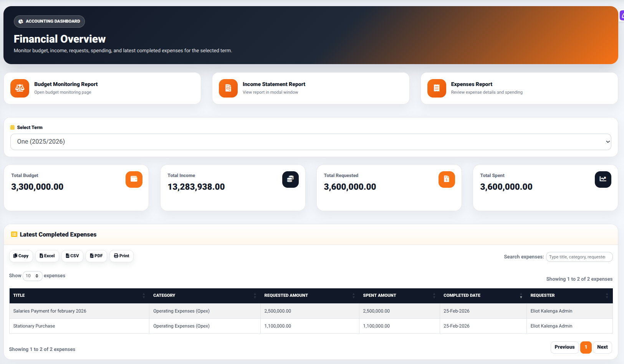Change the Show entries count dropdown
624x364 pixels.
click(32, 276)
